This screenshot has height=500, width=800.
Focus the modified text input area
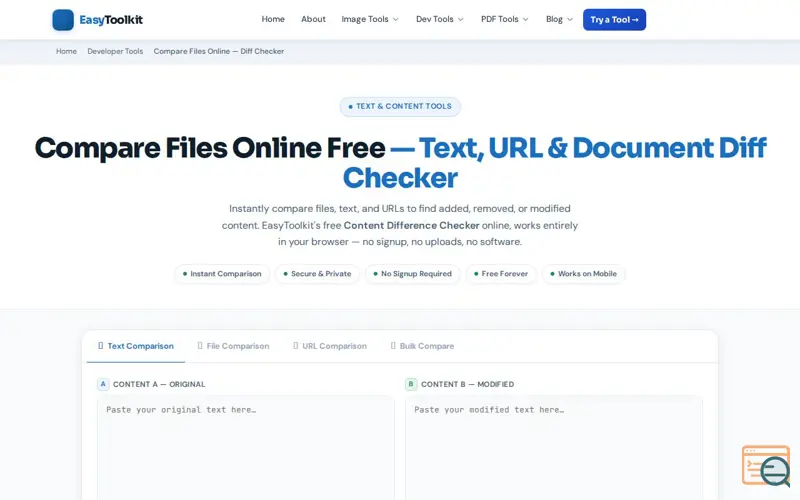click(554, 448)
